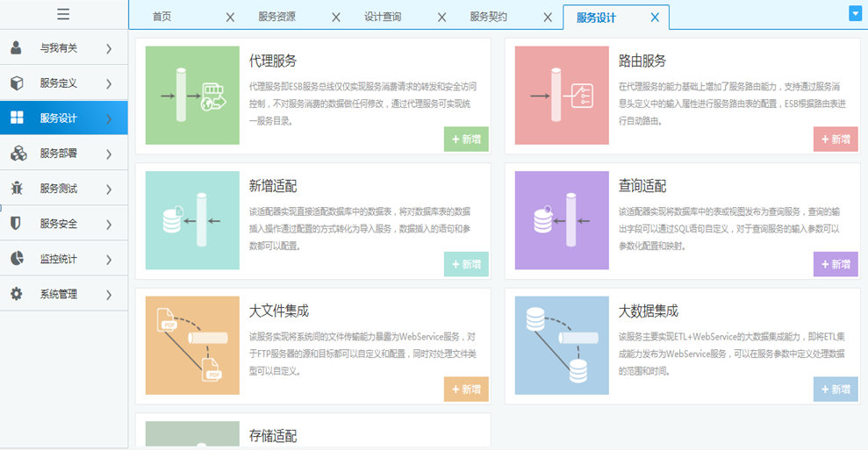Open the tab list dropdown arrow
Screen dimensions: 868x450
[x=855, y=13]
